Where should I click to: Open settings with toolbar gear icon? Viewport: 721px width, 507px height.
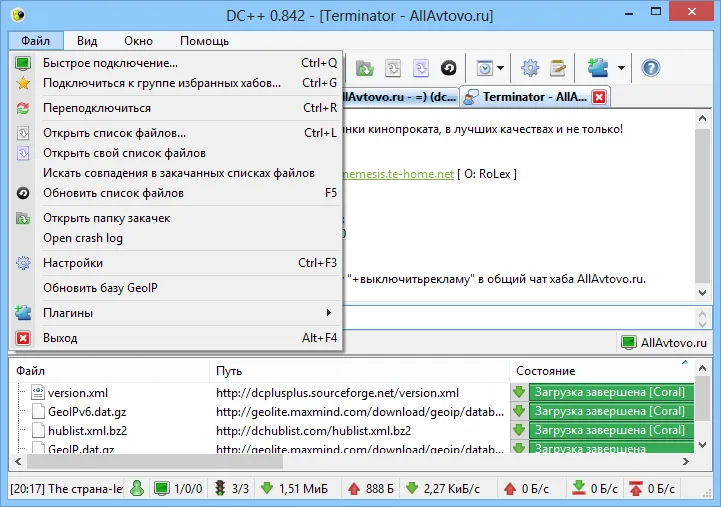coord(530,68)
